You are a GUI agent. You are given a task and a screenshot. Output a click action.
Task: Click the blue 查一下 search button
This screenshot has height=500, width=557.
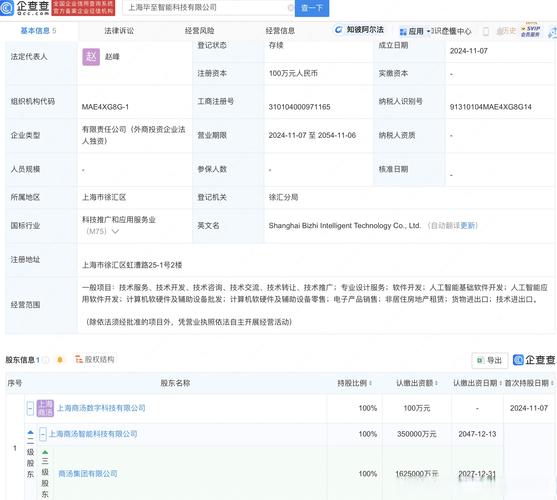click(x=312, y=7)
